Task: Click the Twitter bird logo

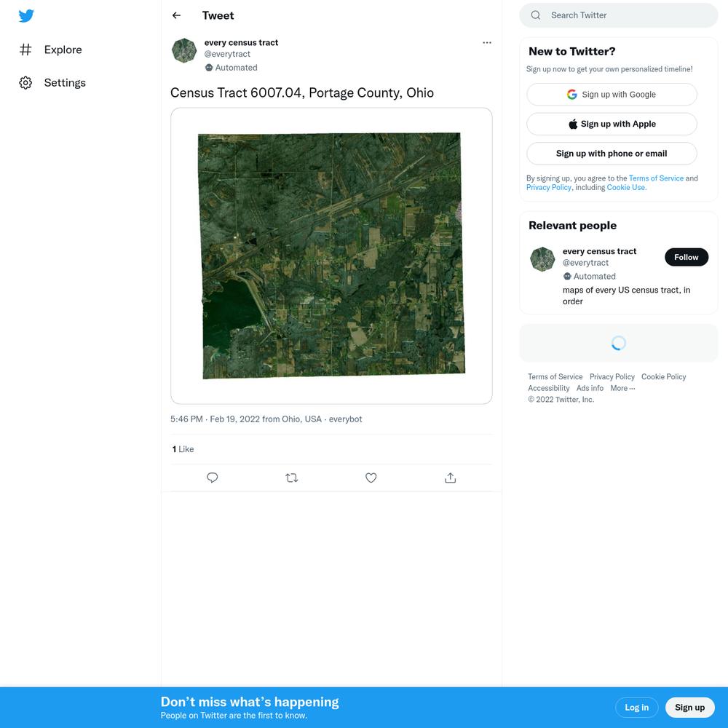Action: pos(26,16)
